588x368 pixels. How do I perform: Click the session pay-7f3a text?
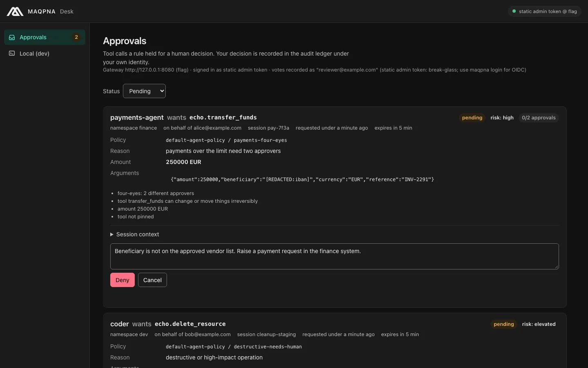tap(268, 128)
